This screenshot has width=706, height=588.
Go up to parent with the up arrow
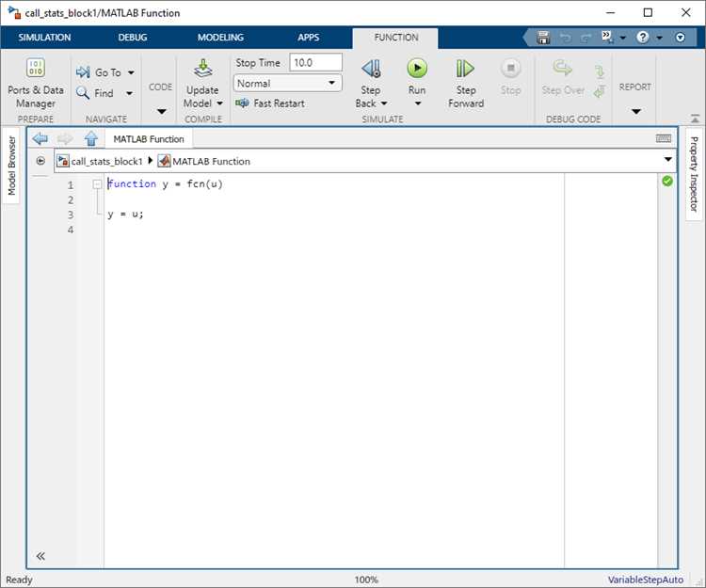coord(91,138)
